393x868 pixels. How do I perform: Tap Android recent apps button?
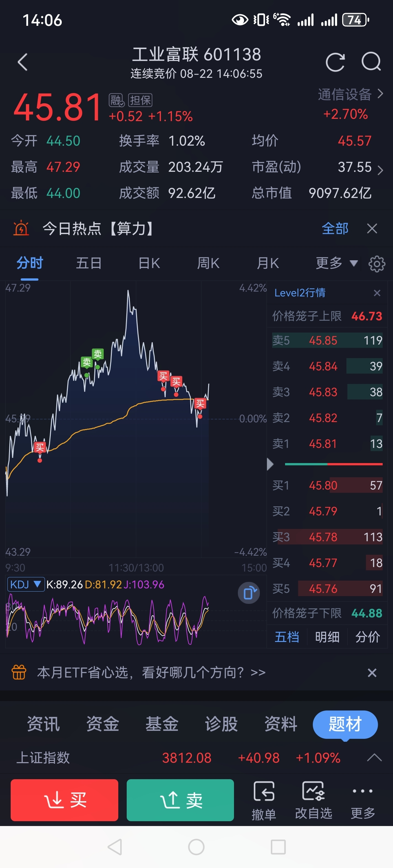[x=278, y=847]
